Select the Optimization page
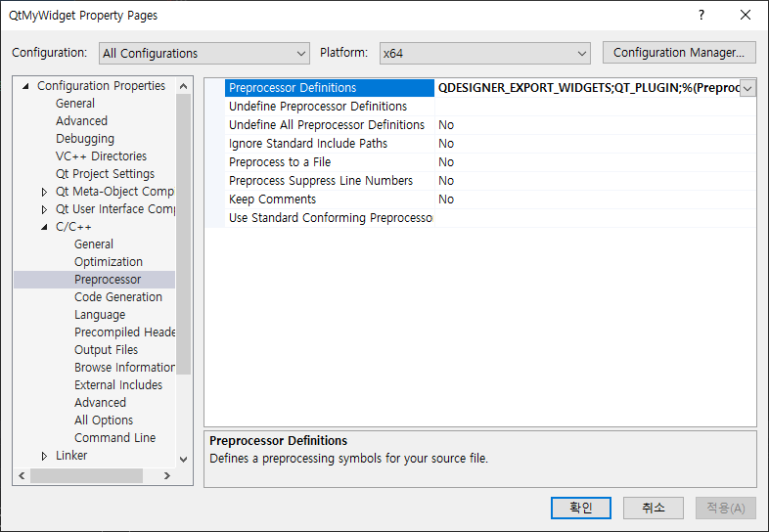 pyautogui.click(x=109, y=262)
